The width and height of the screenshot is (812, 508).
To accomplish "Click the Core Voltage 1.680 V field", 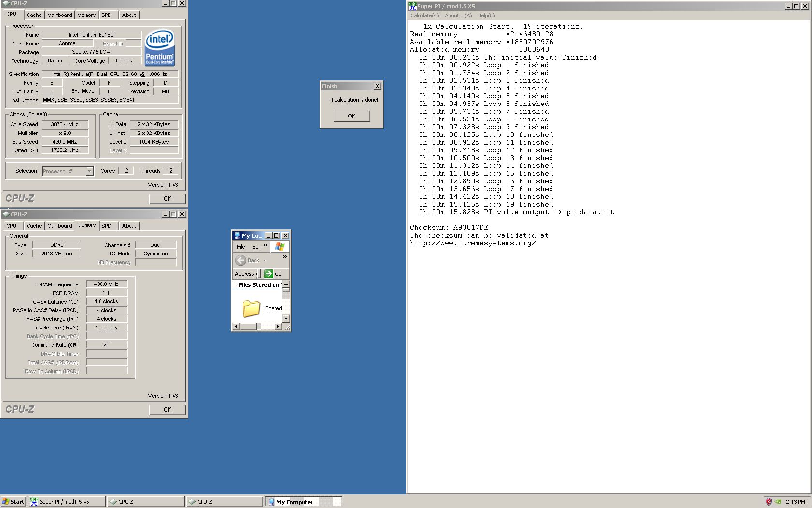I will pyautogui.click(x=124, y=61).
